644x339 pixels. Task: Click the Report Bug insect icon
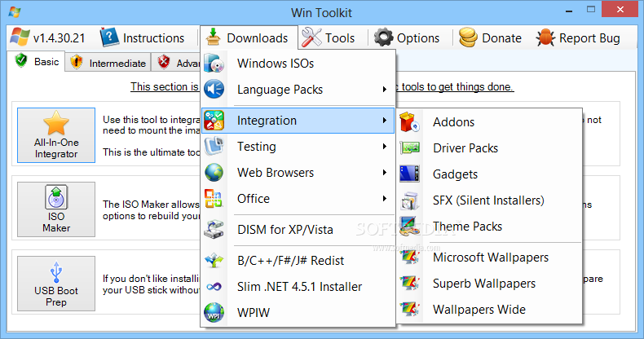click(x=545, y=37)
